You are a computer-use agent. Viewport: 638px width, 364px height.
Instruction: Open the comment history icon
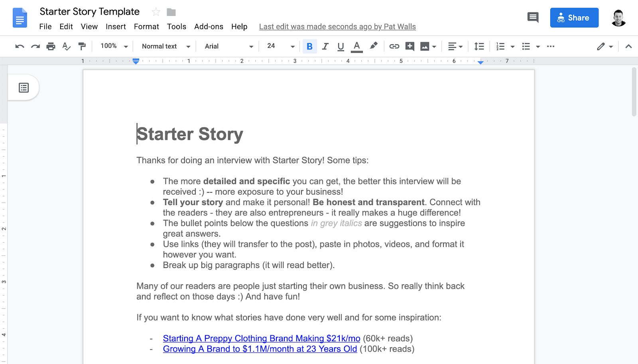click(533, 17)
